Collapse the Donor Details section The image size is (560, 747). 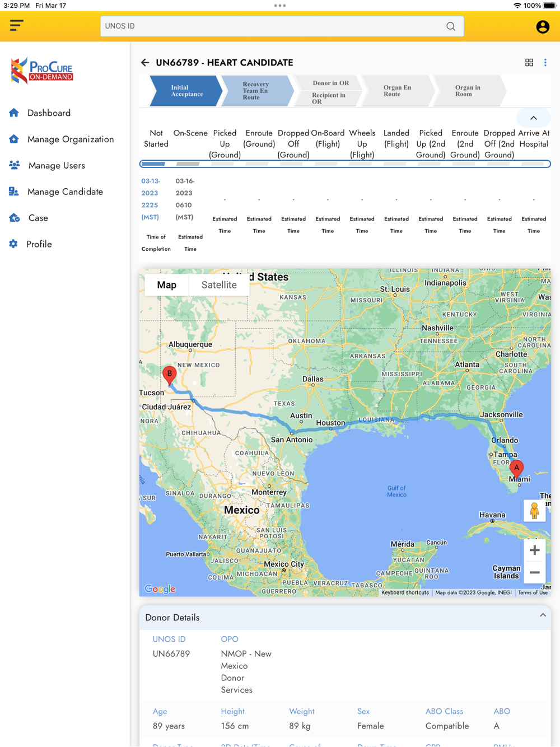543,615
